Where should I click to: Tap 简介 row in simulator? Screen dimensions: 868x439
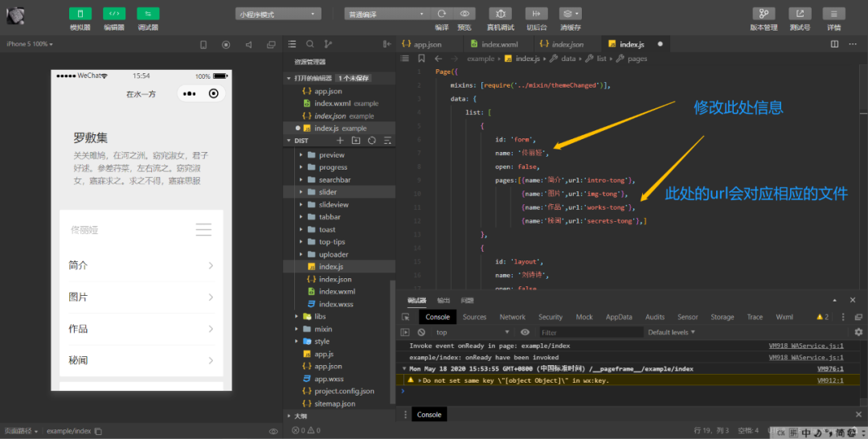tap(141, 265)
